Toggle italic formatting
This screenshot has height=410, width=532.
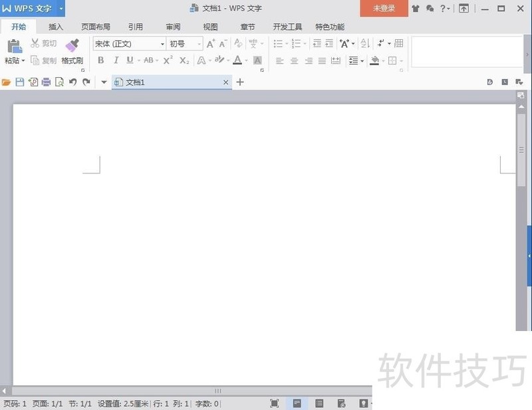tap(116, 60)
